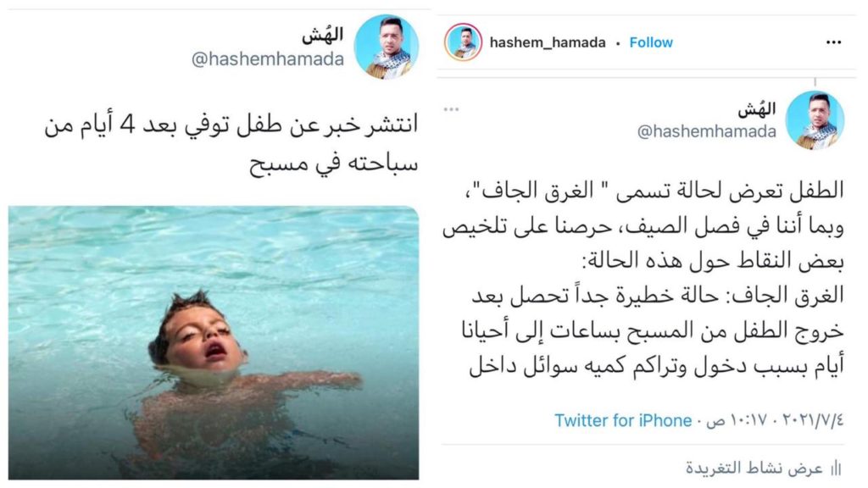The image size is (868, 488).
Task: Follow the hashem_hamada account
Action: (x=650, y=42)
